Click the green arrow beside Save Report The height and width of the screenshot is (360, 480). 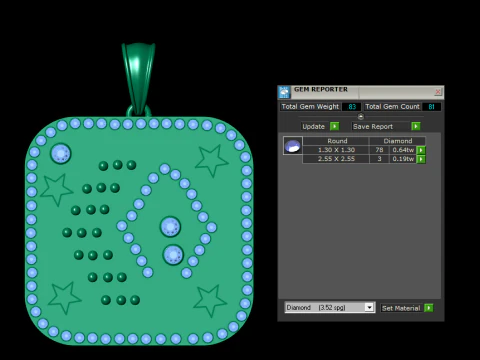(x=416, y=126)
